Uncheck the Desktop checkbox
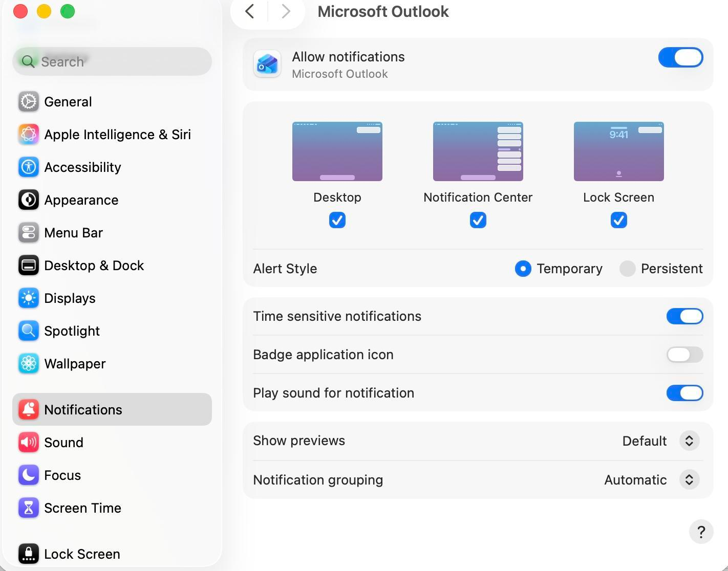Screen dimensions: 728x571 pos(337,221)
